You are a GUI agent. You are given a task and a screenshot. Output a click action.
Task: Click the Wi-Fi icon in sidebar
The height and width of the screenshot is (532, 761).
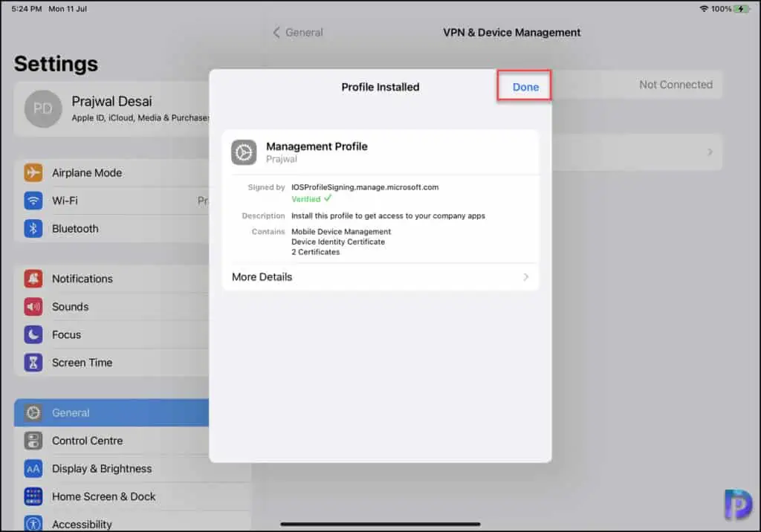tap(33, 201)
